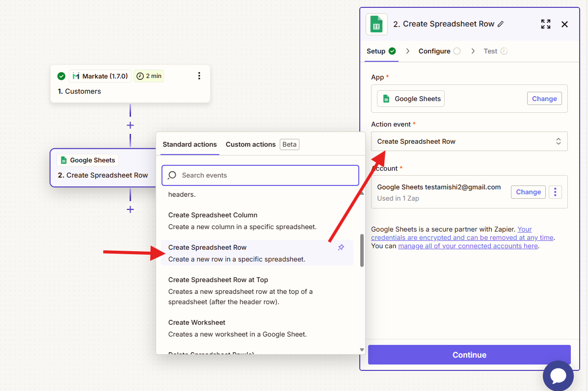Switch to the Setup tab
Screen dimensions: 588x391
pyautogui.click(x=381, y=51)
